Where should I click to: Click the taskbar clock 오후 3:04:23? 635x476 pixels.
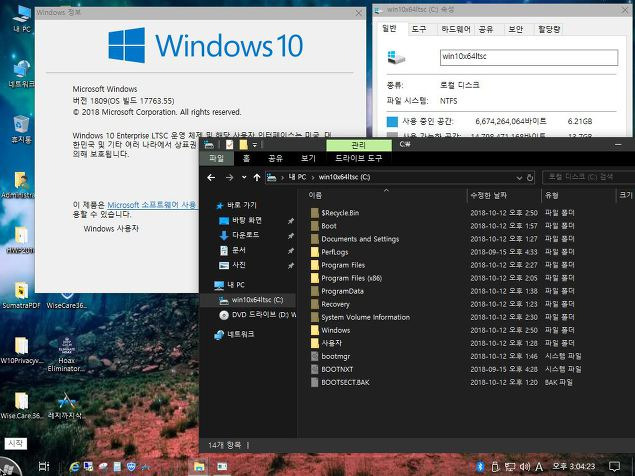[574, 467]
